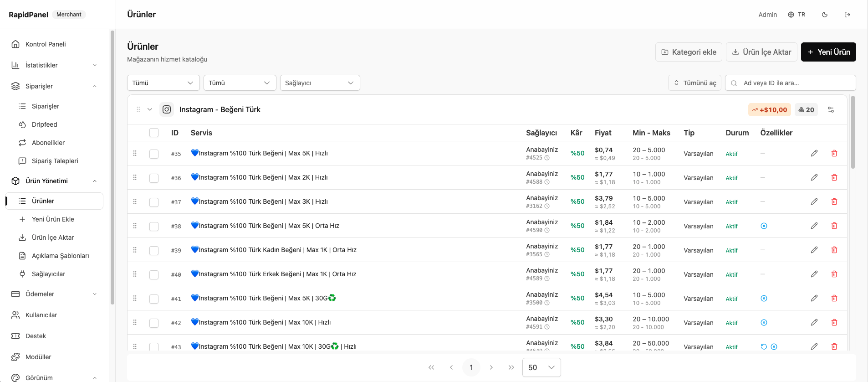Screen dimensions: 868x382
Task: Open the Sağlayıcı filter dropdown
Action: tap(320, 83)
